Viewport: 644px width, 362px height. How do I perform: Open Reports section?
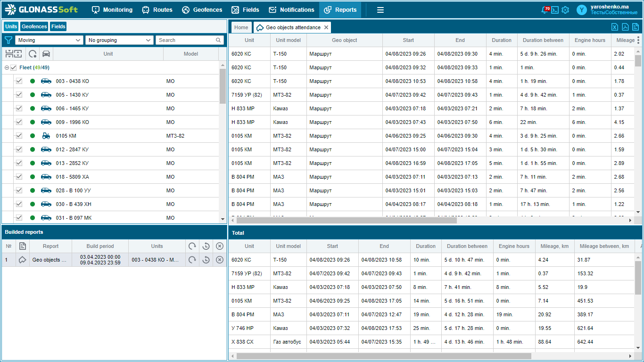pos(340,10)
